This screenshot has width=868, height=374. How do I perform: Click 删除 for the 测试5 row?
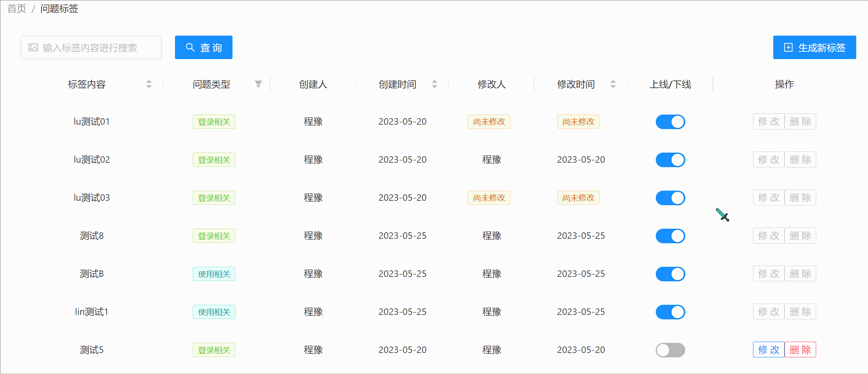800,350
